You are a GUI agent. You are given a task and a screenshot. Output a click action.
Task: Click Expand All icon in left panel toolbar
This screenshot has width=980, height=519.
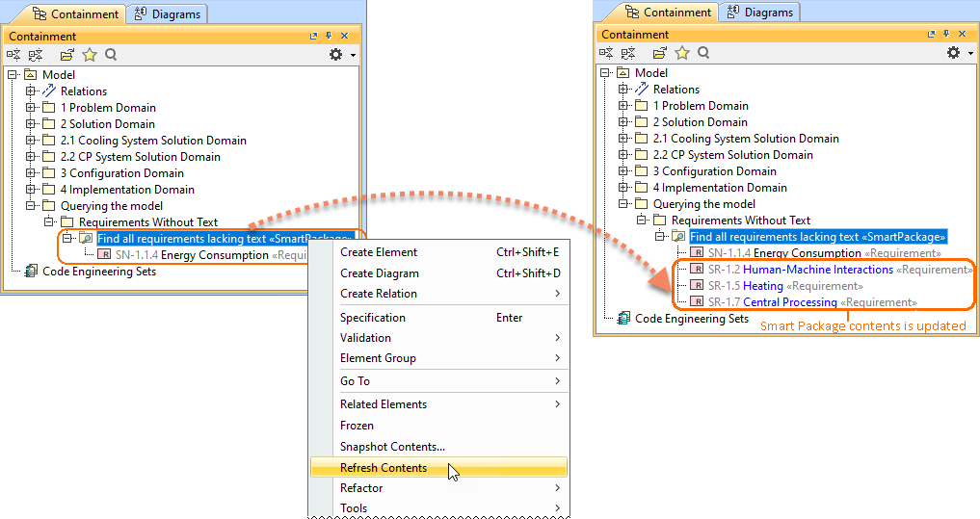point(37,55)
